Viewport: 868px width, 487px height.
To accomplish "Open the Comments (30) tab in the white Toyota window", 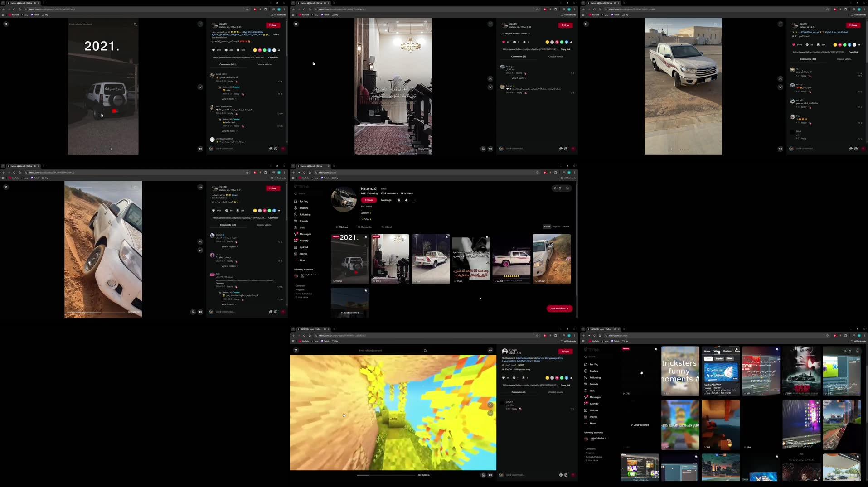I will pyautogui.click(x=808, y=59).
